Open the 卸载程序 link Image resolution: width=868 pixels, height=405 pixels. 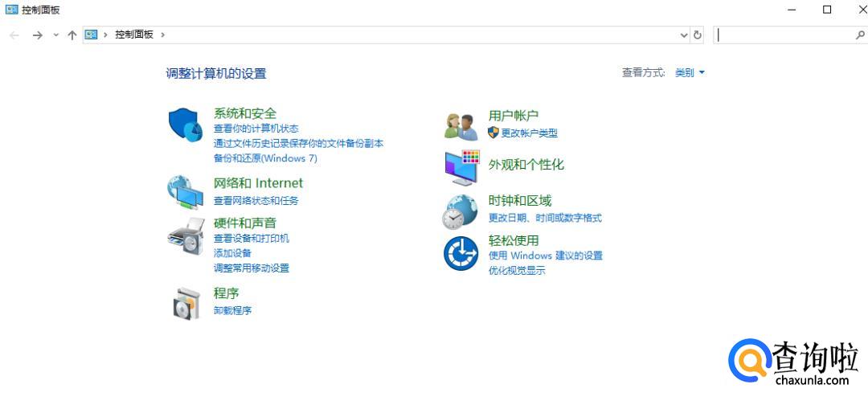(232, 310)
